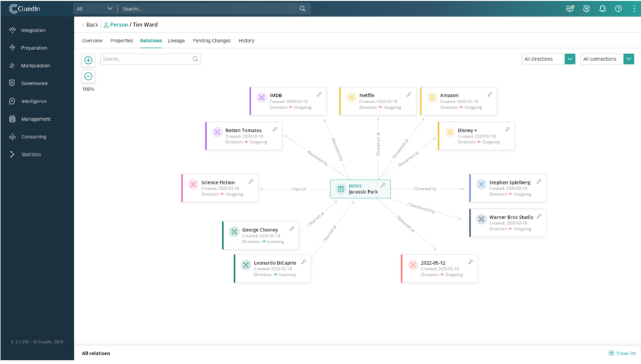This screenshot has height=364, width=641.
Task: Select the IMDB entity card
Action: pos(288,101)
